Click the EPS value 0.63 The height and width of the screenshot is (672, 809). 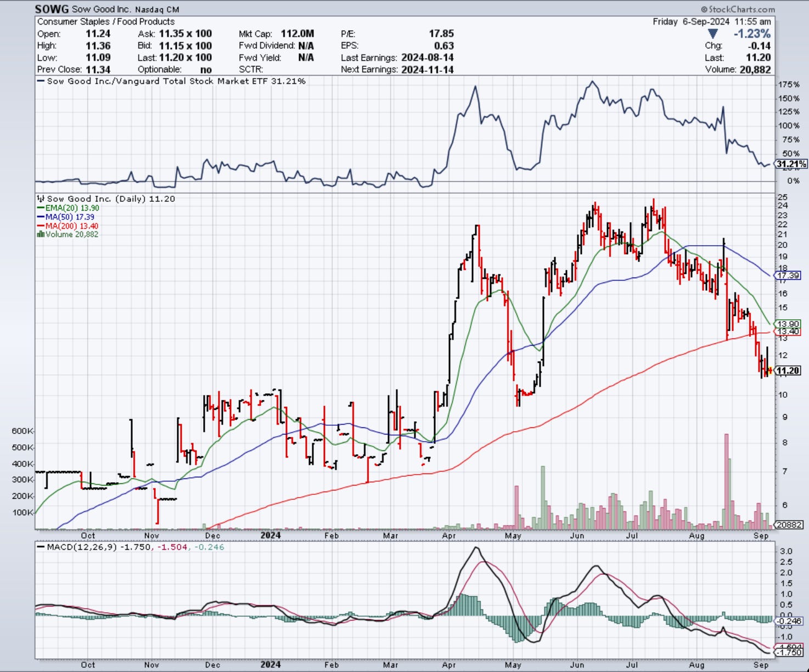click(x=443, y=46)
